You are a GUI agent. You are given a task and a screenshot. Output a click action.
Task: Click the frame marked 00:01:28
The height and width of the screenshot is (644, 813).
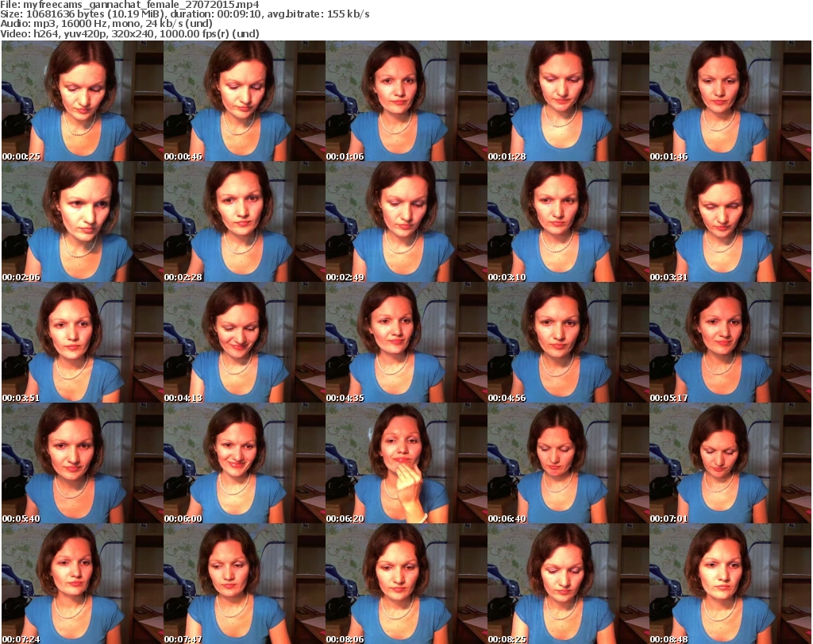tap(568, 101)
